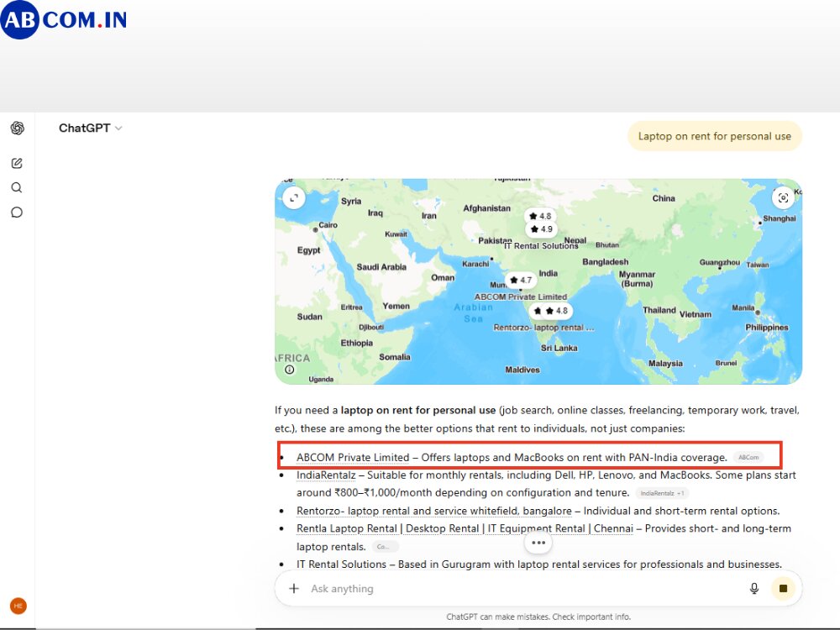Open the IndiaRentalz link
The height and width of the screenshot is (630, 840).
pos(326,475)
